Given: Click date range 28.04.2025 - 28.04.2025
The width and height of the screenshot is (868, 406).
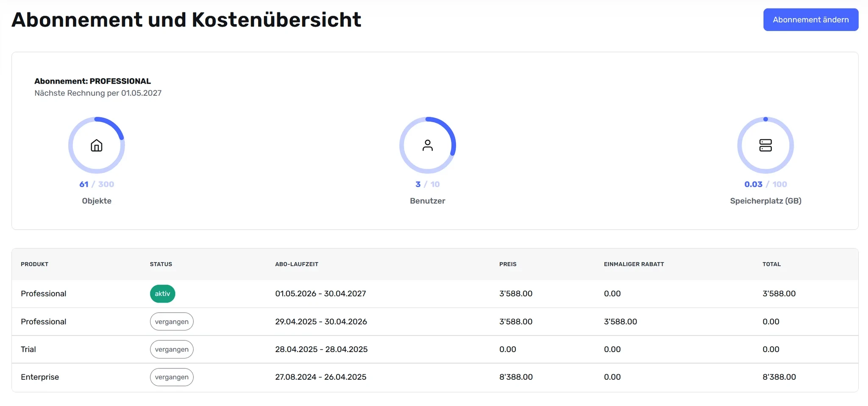Looking at the screenshot, I should [321, 349].
